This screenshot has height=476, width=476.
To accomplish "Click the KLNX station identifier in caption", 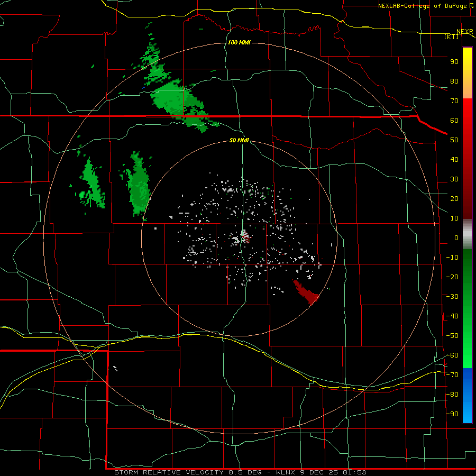I will pyautogui.click(x=286, y=472).
